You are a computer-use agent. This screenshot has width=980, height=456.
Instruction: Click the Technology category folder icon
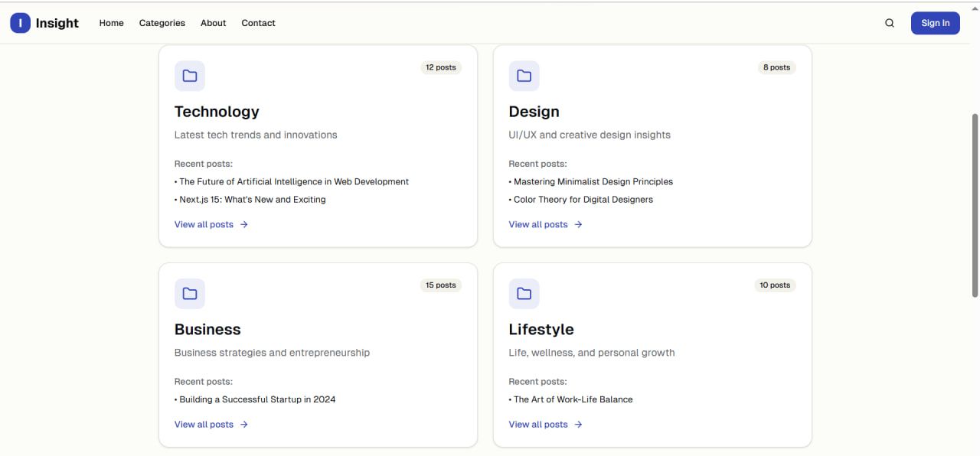[x=190, y=76]
